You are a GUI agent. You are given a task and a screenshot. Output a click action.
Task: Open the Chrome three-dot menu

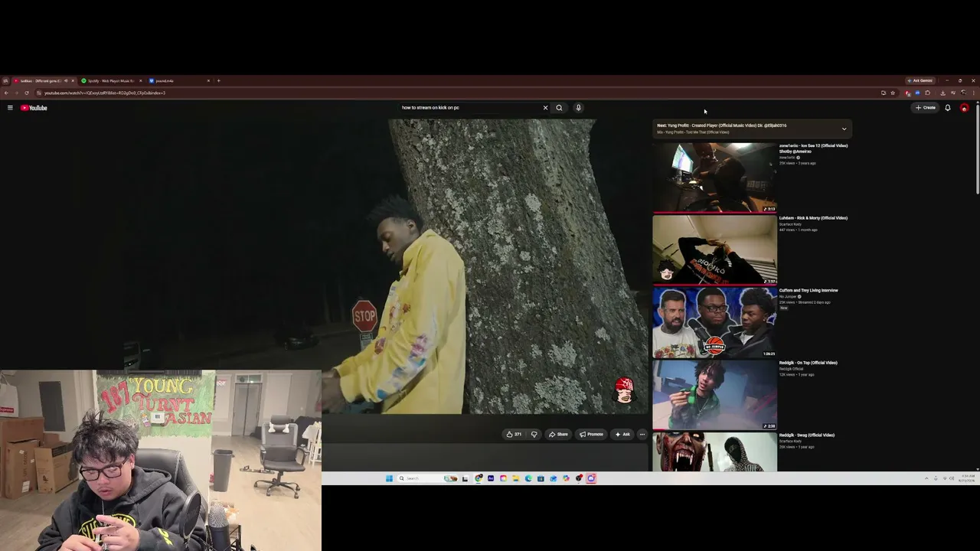tap(973, 93)
